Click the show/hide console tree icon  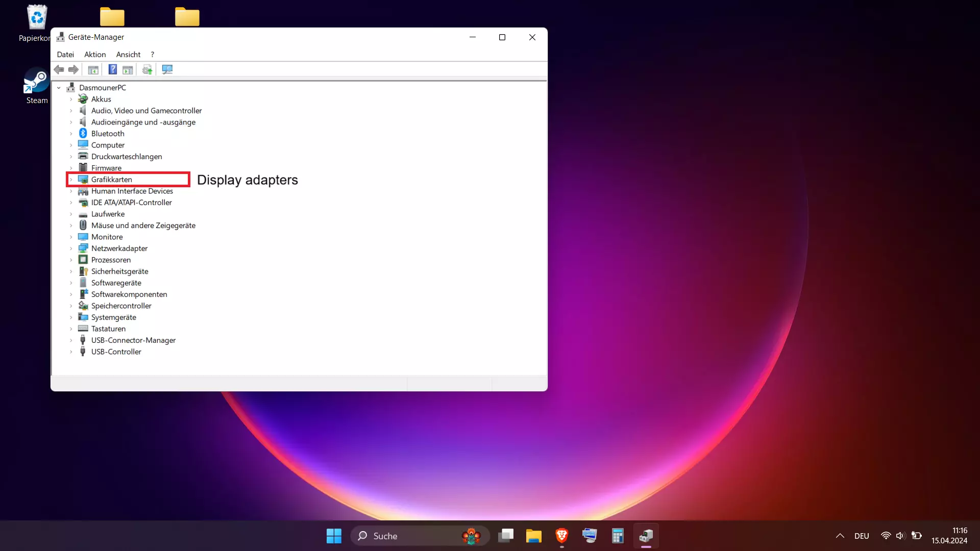tap(93, 69)
